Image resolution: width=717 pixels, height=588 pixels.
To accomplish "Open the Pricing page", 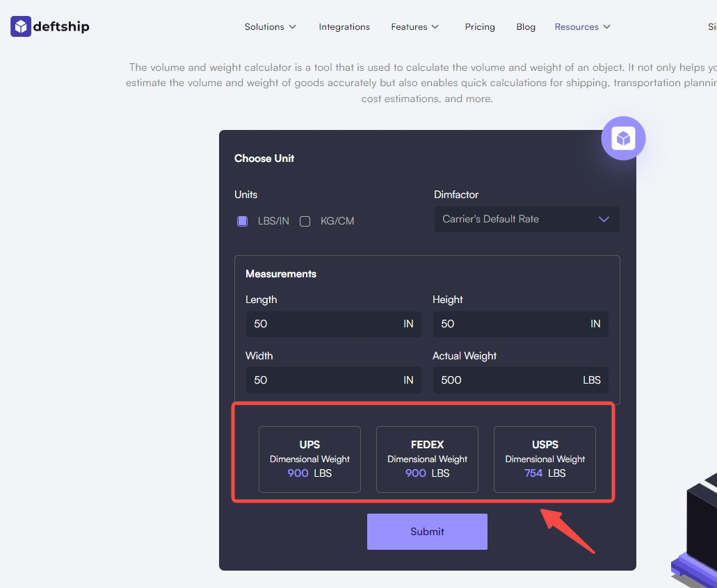I will pyautogui.click(x=480, y=27).
